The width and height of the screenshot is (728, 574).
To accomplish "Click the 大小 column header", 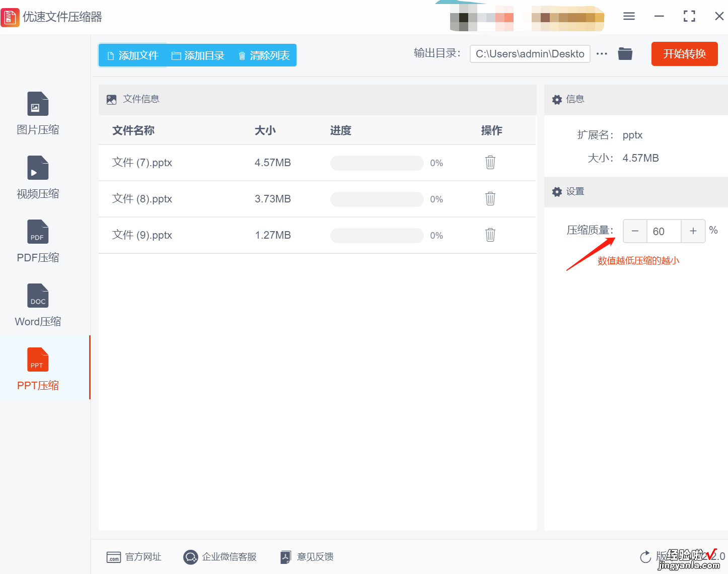I will coord(265,130).
